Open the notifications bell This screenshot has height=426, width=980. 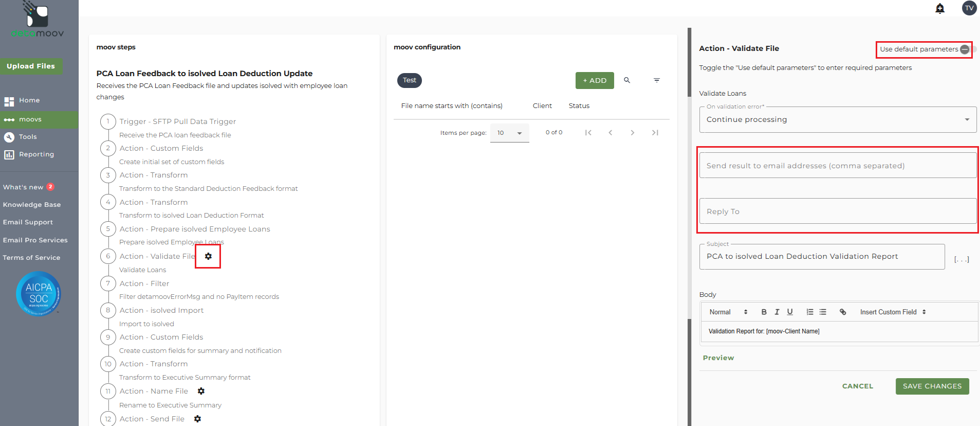coord(940,8)
